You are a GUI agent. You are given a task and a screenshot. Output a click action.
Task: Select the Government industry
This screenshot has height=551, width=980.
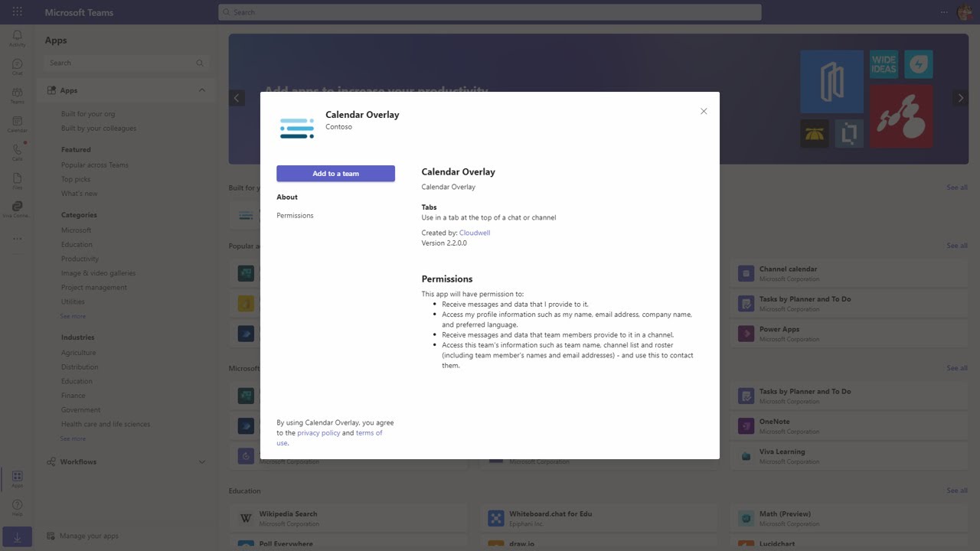click(x=81, y=410)
